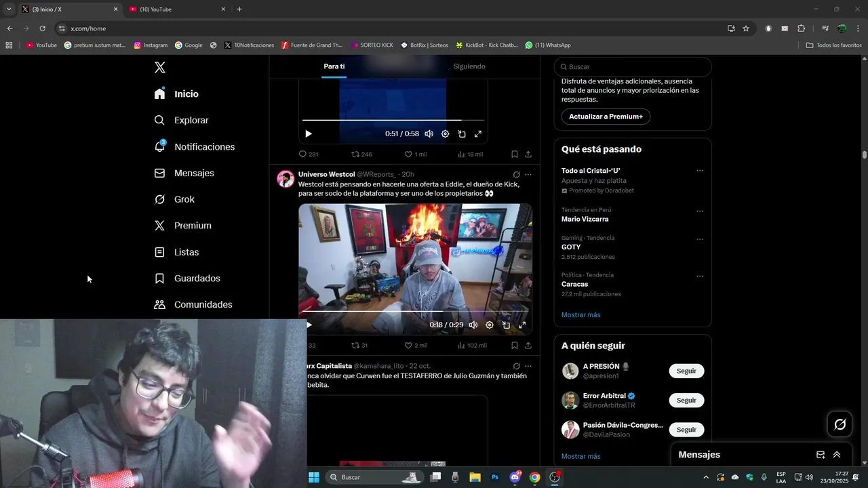
Task: Seek in first video's progress bar
Action: [393, 121]
